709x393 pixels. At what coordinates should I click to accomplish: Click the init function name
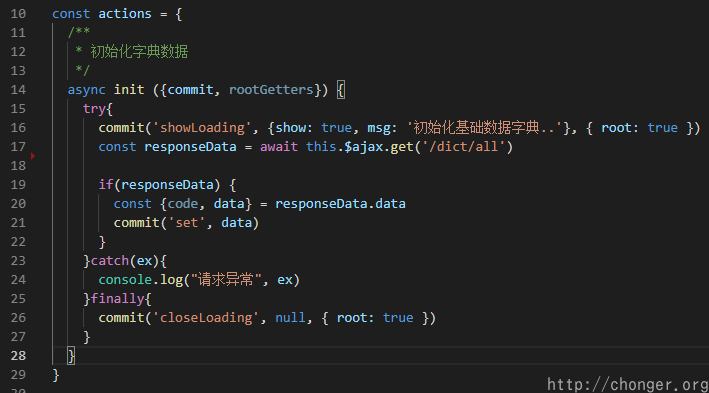pyautogui.click(x=129, y=90)
